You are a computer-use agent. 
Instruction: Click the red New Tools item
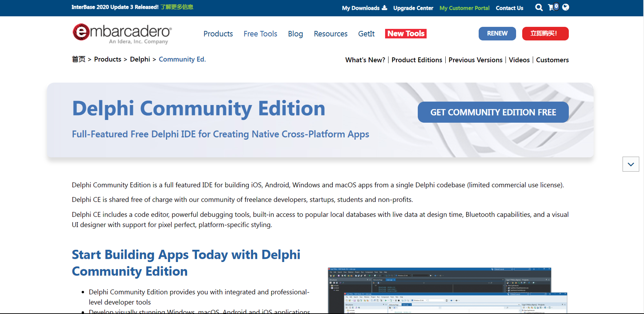[406, 34]
